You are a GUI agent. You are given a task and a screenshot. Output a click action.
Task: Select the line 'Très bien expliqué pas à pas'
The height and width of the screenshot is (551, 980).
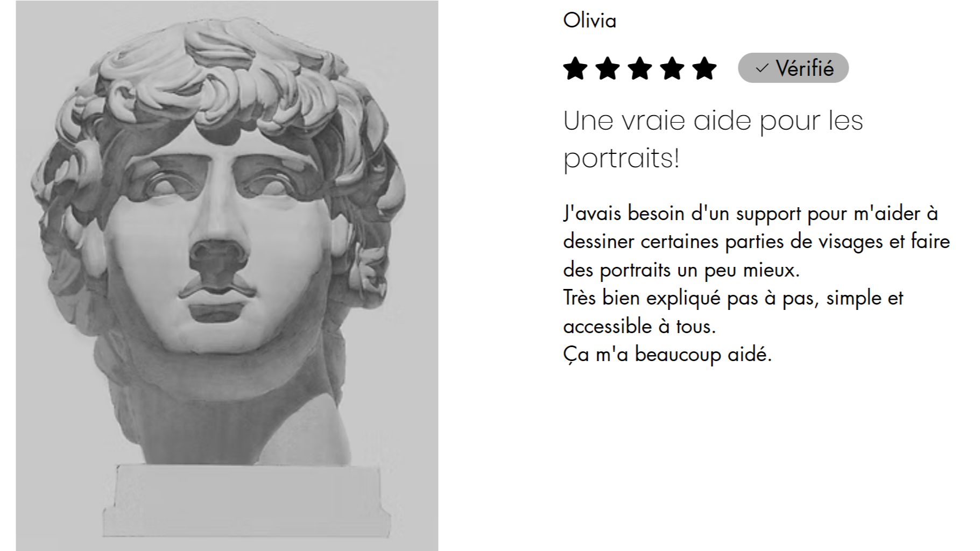click(x=733, y=298)
